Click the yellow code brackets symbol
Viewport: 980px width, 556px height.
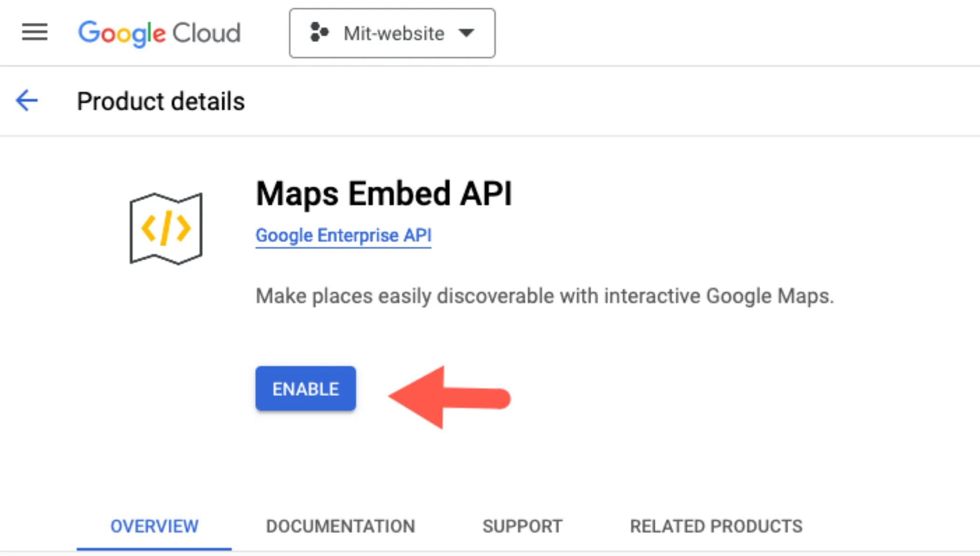click(166, 229)
